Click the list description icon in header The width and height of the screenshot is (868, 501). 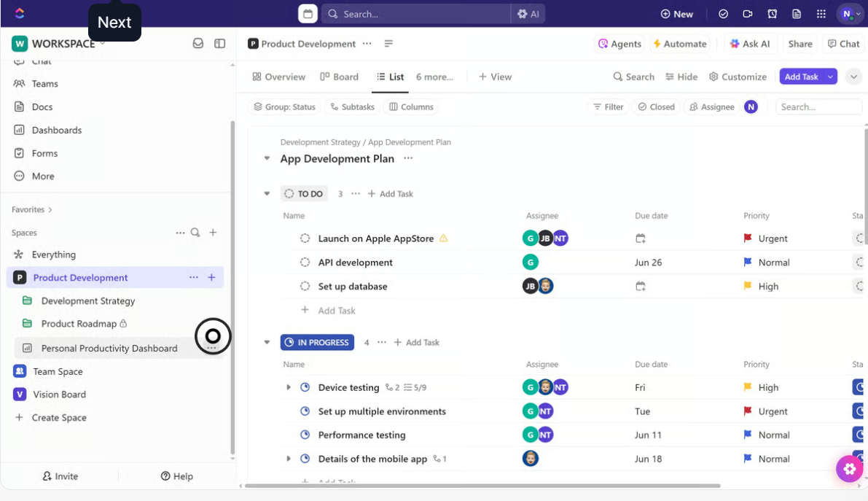388,43
